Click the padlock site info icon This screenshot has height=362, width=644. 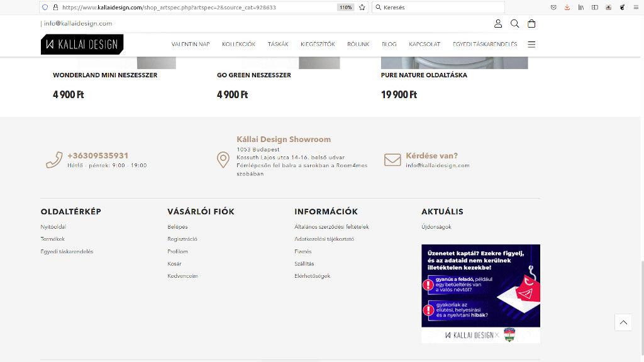point(55,8)
